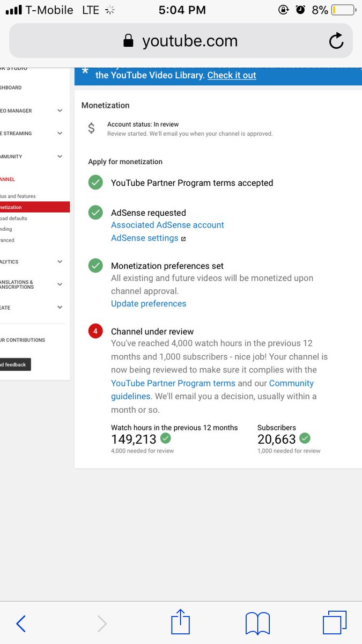Open the Safari share sheet icon

coord(181,622)
